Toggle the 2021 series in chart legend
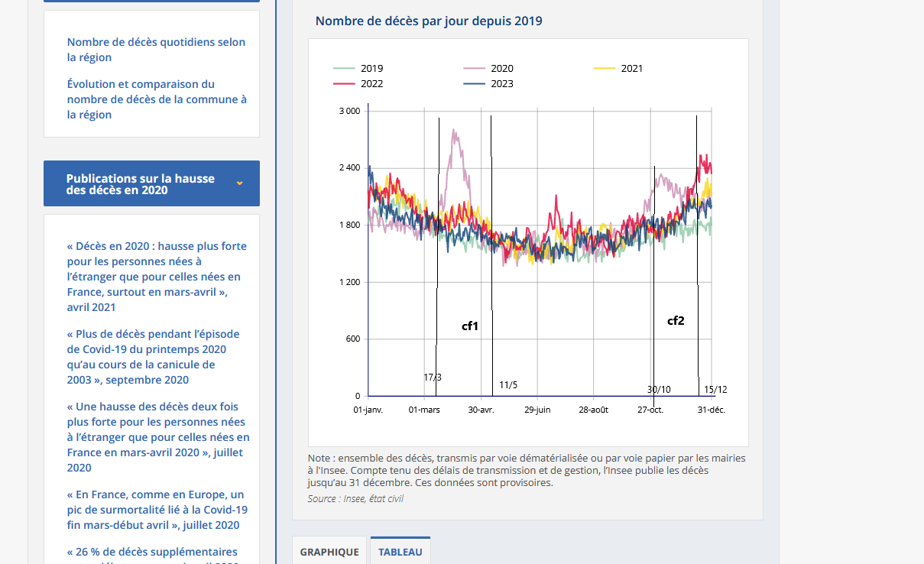The image size is (924, 564). pyautogui.click(x=618, y=68)
